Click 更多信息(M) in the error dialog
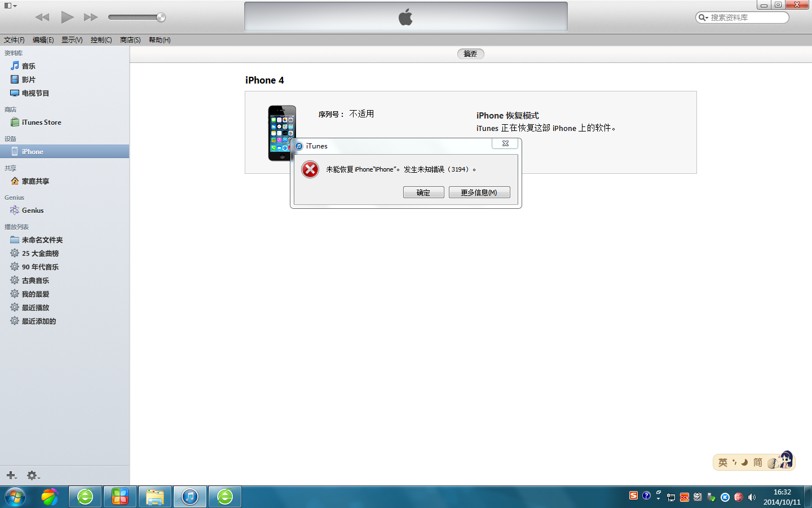 click(x=479, y=192)
